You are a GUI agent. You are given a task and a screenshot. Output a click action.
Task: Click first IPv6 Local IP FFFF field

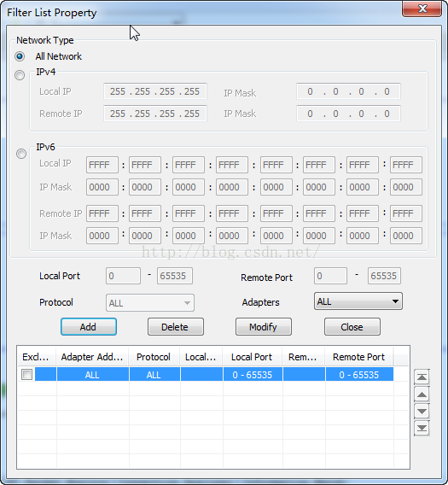pos(102,165)
